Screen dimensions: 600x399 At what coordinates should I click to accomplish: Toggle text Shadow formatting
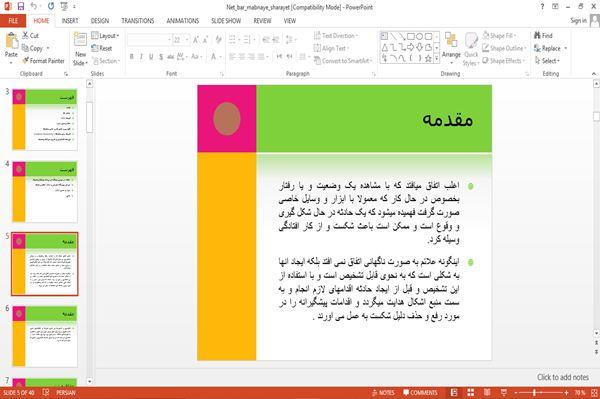tap(161, 57)
